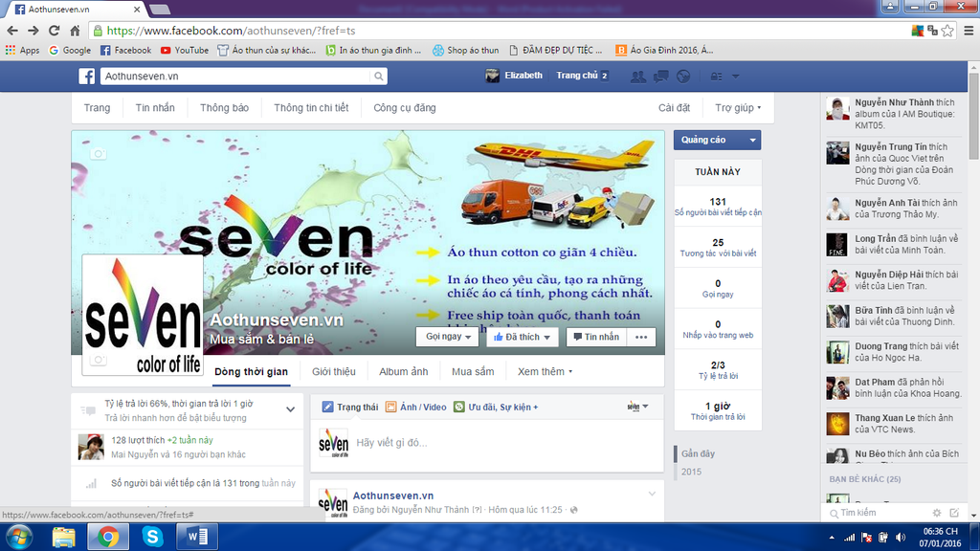Open notifications globe icon
The height and width of the screenshot is (551, 980).
pyautogui.click(x=683, y=77)
